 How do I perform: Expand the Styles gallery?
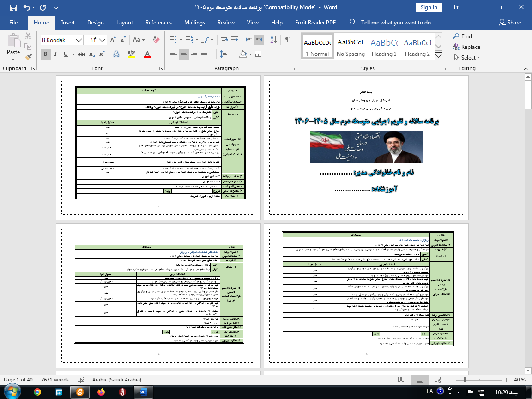click(438, 56)
